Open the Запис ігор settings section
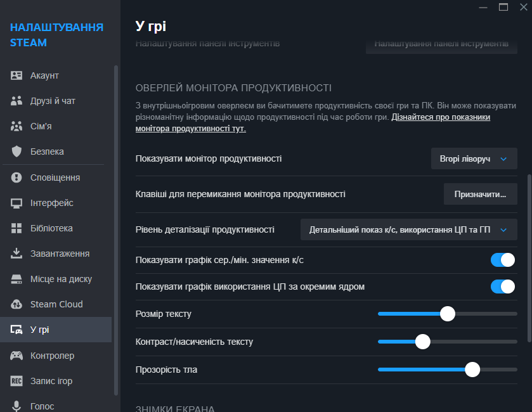 51,381
